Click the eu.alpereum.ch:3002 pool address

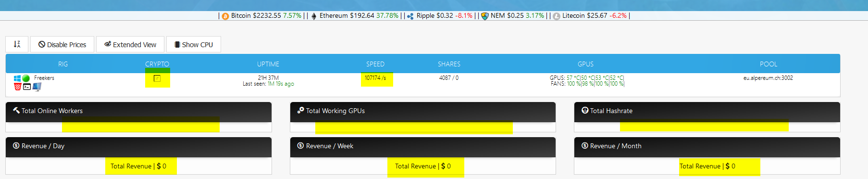pyautogui.click(x=768, y=78)
